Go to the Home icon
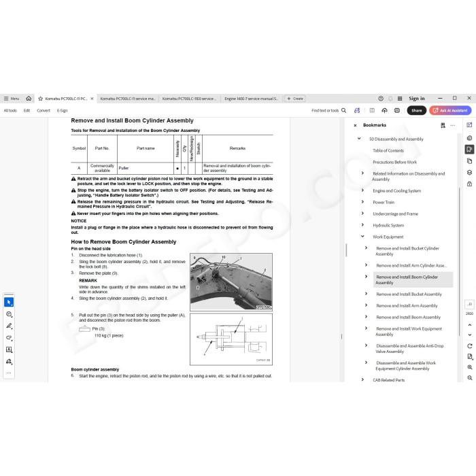 tap(29, 99)
